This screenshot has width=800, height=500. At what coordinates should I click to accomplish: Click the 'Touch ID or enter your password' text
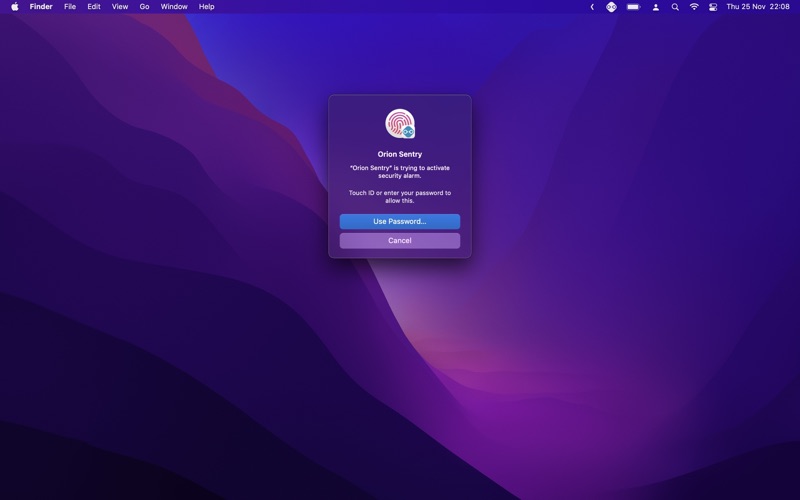(399, 197)
